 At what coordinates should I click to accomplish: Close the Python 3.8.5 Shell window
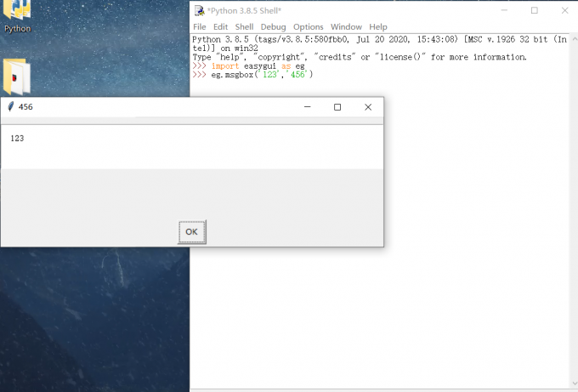click(564, 11)
